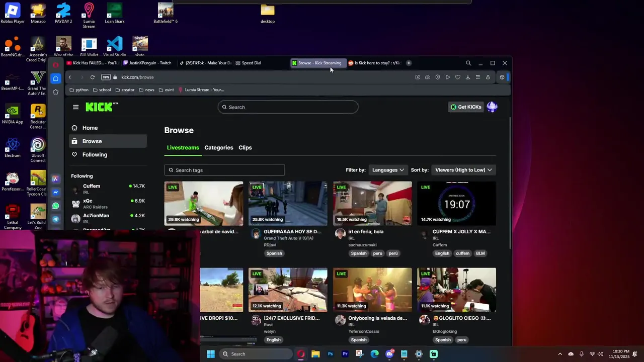Open the creator bookmarks folder
Image resolution: width=644 pixels, height=362 pixels.
[x=125, y=90]
